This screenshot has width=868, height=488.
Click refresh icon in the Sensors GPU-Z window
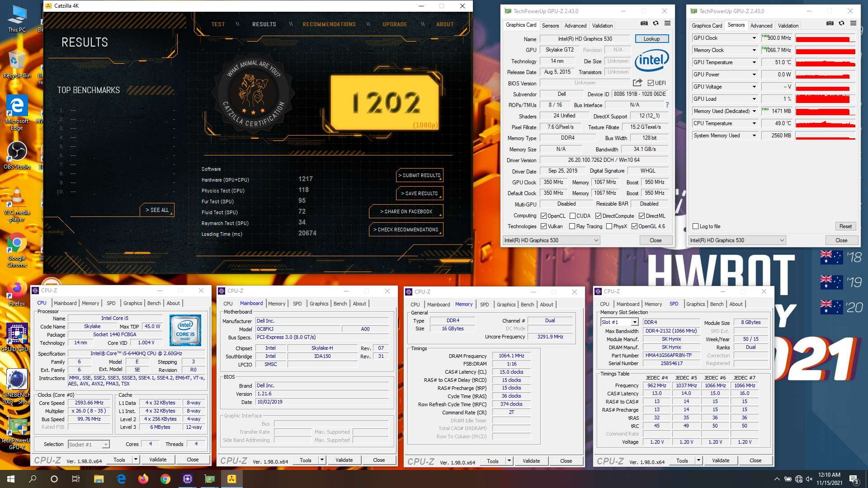[841, 23]
